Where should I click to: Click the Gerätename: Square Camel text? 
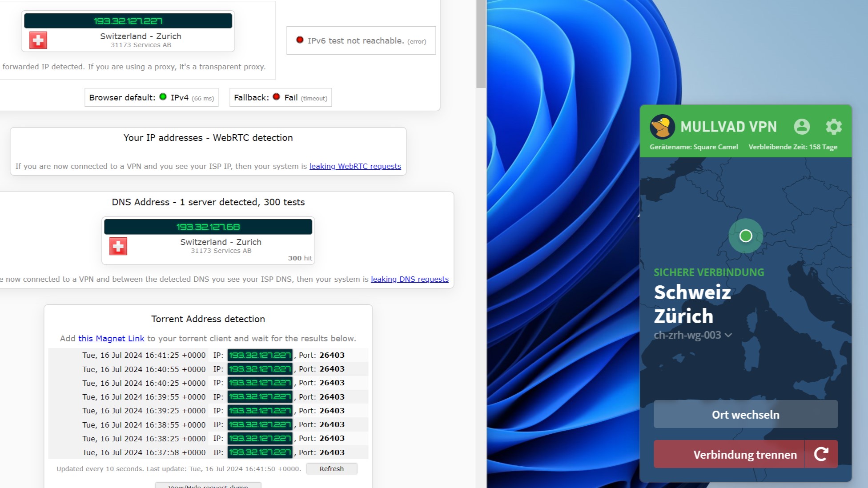pos(694,147)
